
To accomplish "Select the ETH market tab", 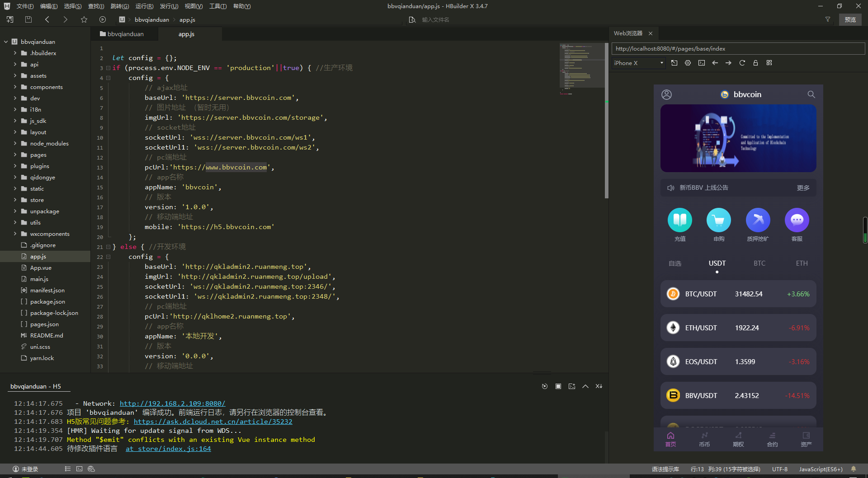I will coord(802,263).
